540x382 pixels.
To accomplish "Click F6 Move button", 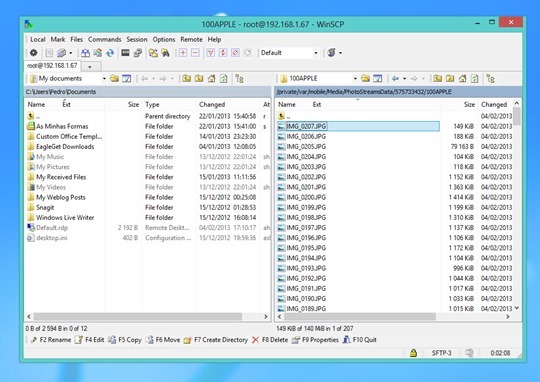I will click(x=163, y=340).
